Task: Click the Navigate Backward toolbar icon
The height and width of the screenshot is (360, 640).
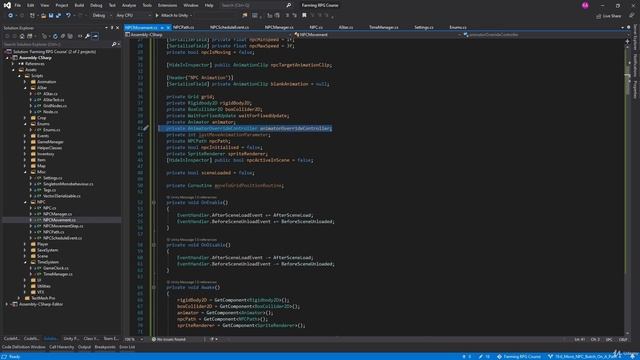Action: (x=10, y=16)
